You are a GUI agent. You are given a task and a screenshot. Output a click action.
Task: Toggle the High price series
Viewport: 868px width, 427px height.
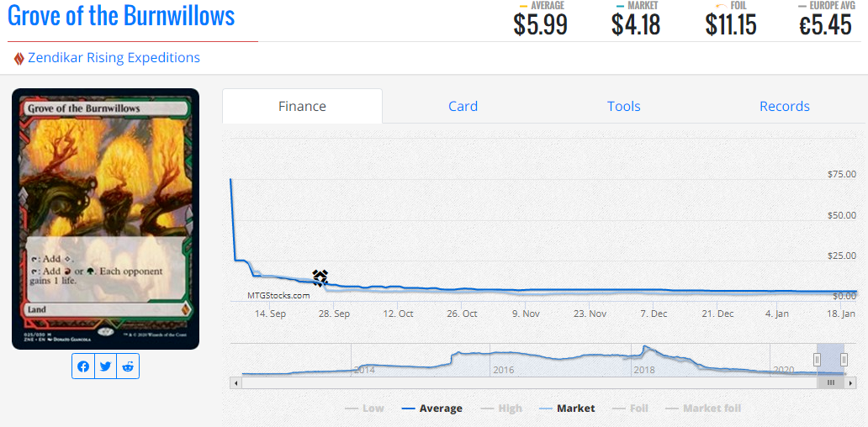(502, 409)
